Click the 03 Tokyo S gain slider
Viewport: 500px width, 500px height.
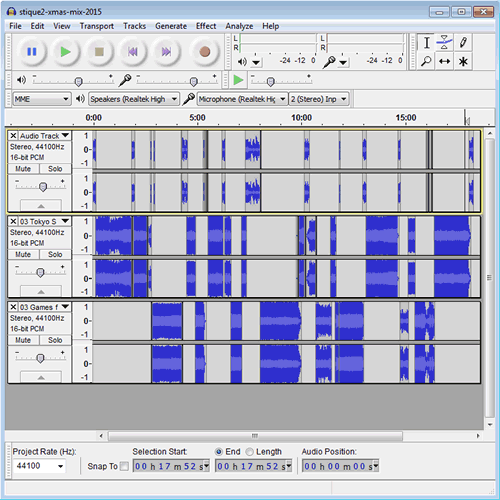coord(40,272)
